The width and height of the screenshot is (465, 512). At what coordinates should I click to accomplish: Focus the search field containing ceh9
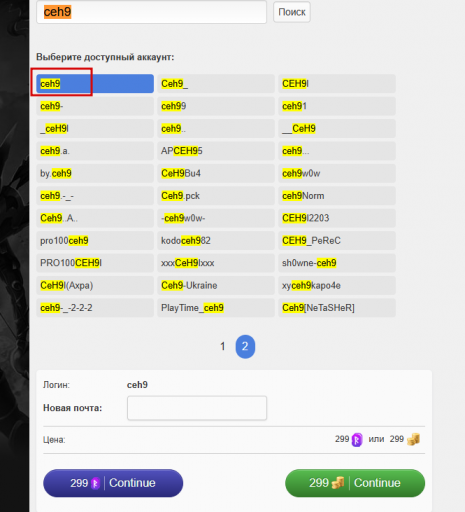point(151,12)
